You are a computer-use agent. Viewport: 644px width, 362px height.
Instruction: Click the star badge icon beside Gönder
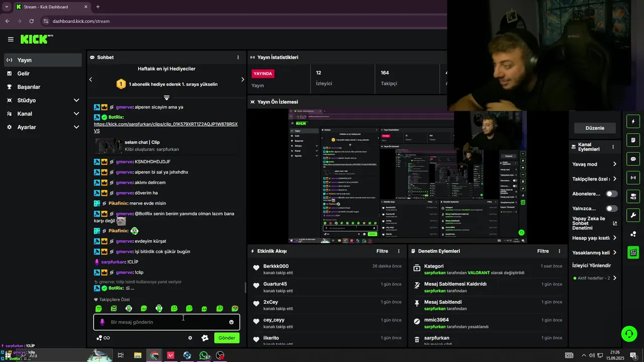205,338
